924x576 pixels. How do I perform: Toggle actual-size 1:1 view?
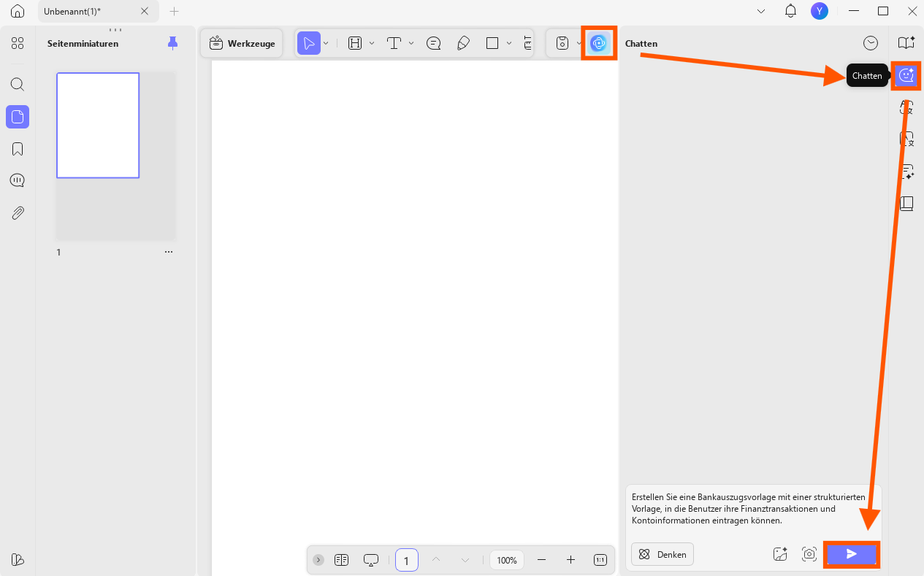[x=600, y=560]
